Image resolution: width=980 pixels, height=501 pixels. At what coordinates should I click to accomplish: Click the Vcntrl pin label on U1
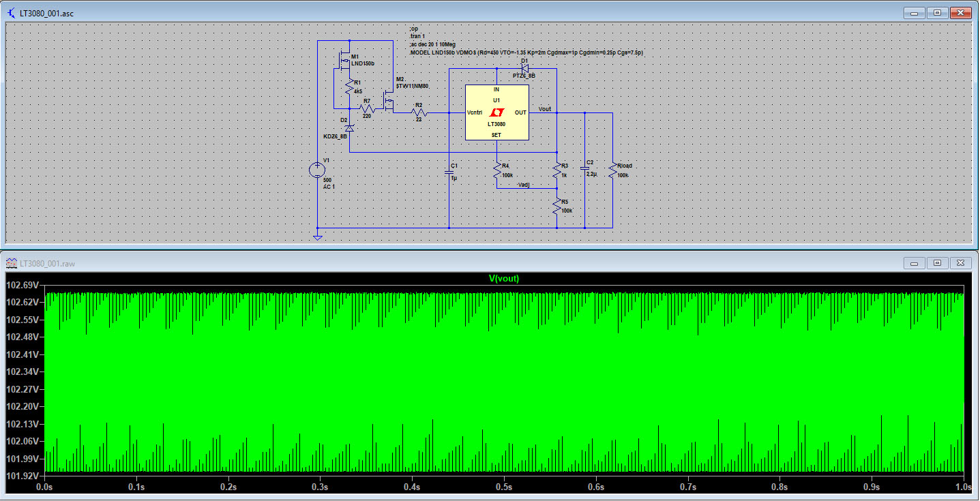[475, 112]
